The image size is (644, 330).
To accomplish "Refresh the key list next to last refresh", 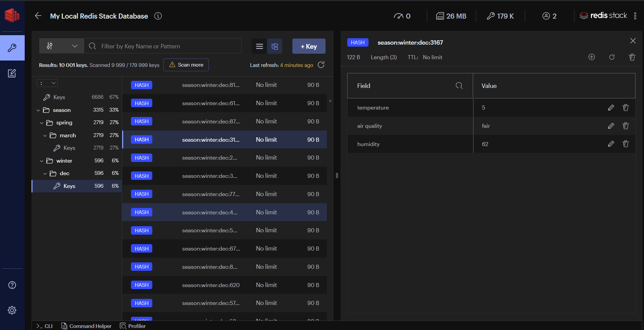I will (321, 65).
